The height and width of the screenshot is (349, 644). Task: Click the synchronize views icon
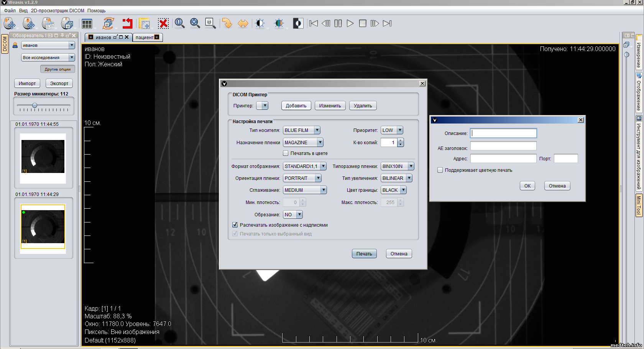click(108, 24)
